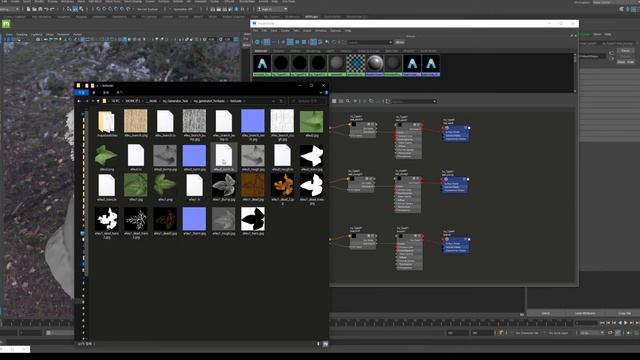640x360 pixels.
Task: Click Forward arrow in the File Explorer window
Action: click(x=86, y=101)
